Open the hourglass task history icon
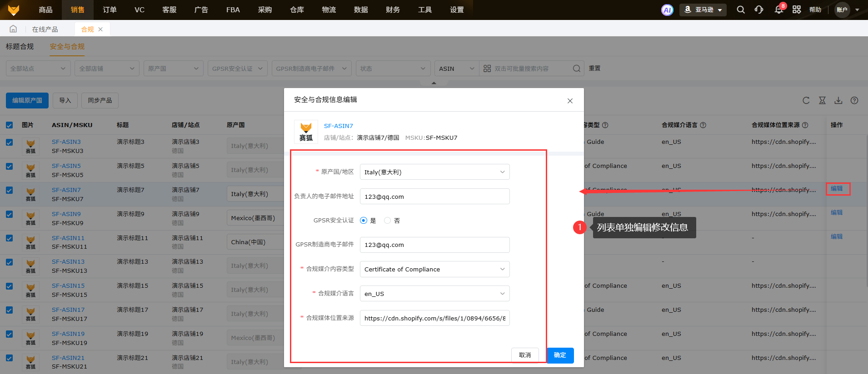This screenshot has height=374, width=868. coord(823,100)
